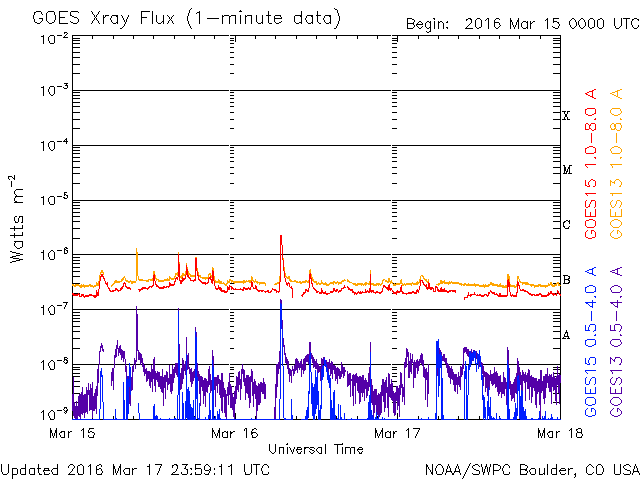Viewport: 640px width, 480px height.
Task: Click the A flare class marker
Action: pyautogui.click(x=566, y=335)
